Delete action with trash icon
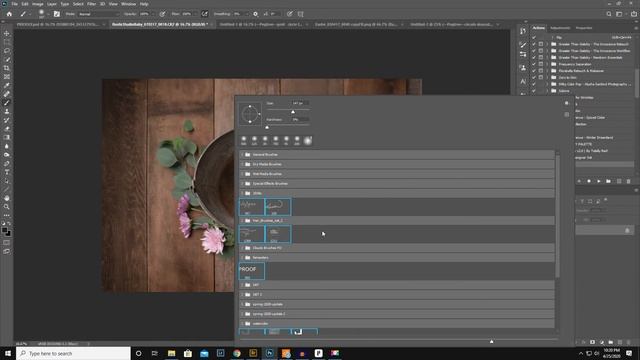Viewport: 640px width, 360px height. 629,181
